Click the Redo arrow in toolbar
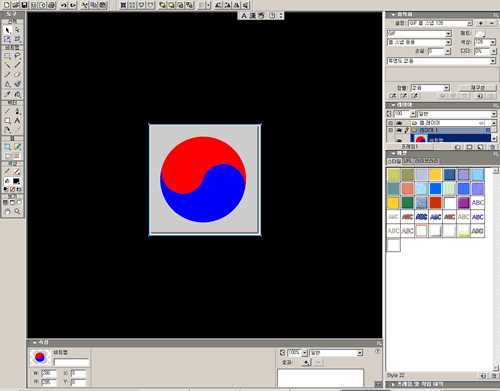This screenshot has width=500, height=391. tap(73, 5)
